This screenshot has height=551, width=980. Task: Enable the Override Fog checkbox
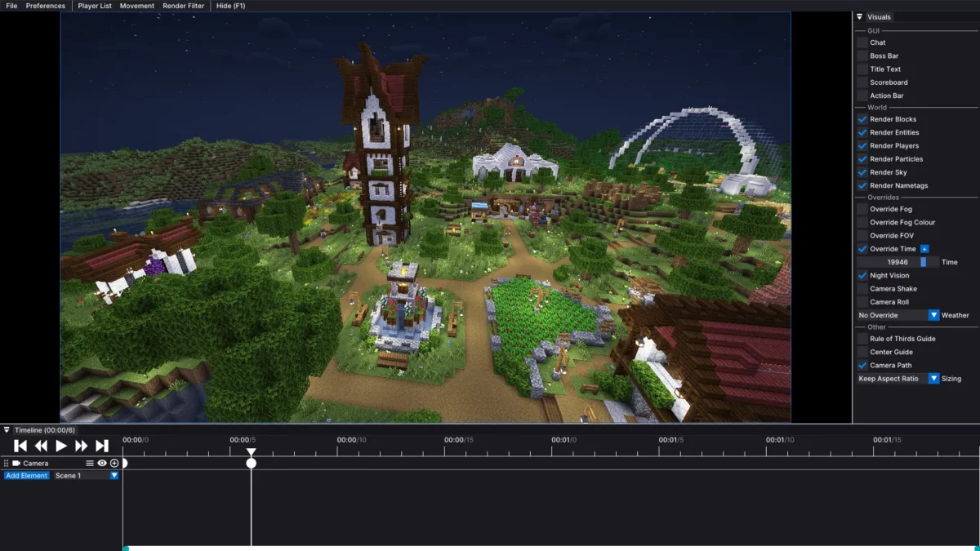(x=862, y=209)
